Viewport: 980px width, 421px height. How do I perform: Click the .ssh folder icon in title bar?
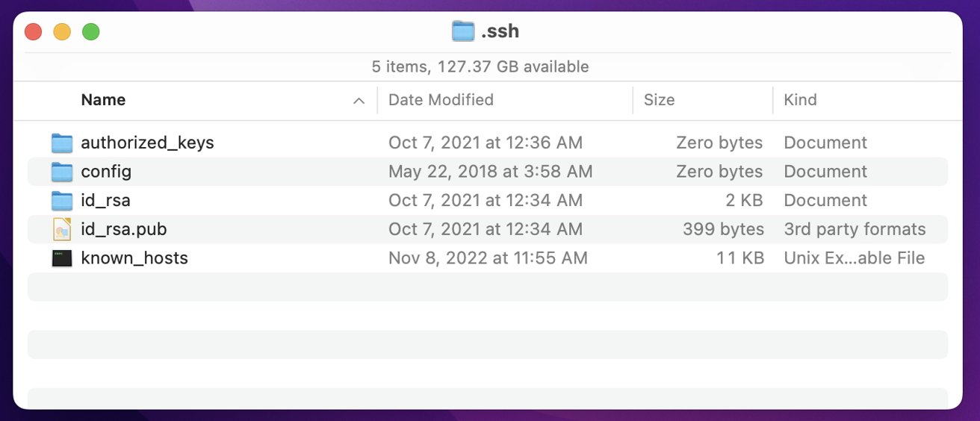pyautogui.click(x=463, y=31)
